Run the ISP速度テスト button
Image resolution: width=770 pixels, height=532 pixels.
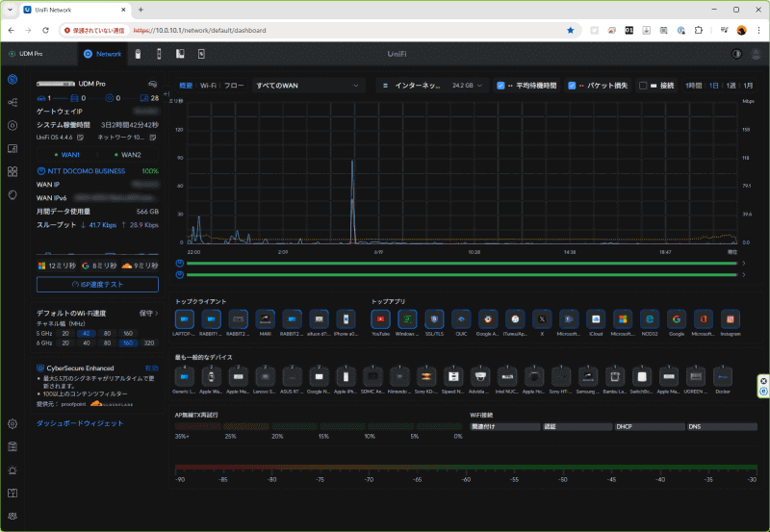pyautogui.click(x=97, y=284)
